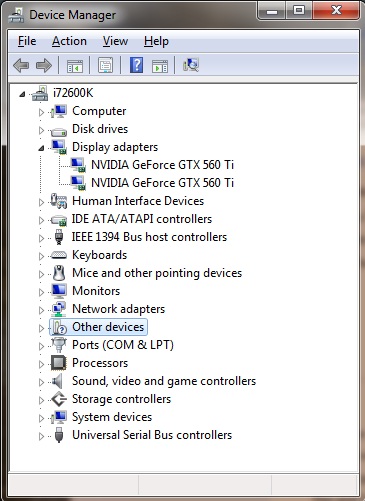Click the i72600K computer root icon
The image size is (365, 501).
click(40, 93)
